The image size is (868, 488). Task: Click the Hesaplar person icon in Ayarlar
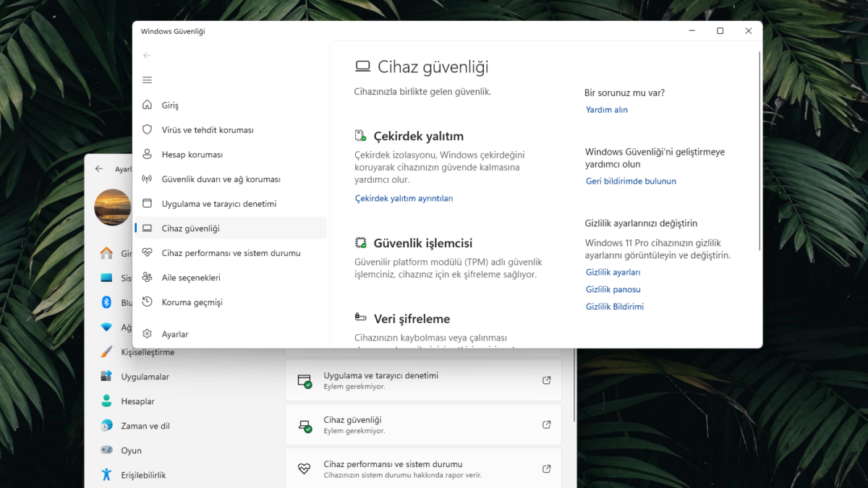point(106,401)
